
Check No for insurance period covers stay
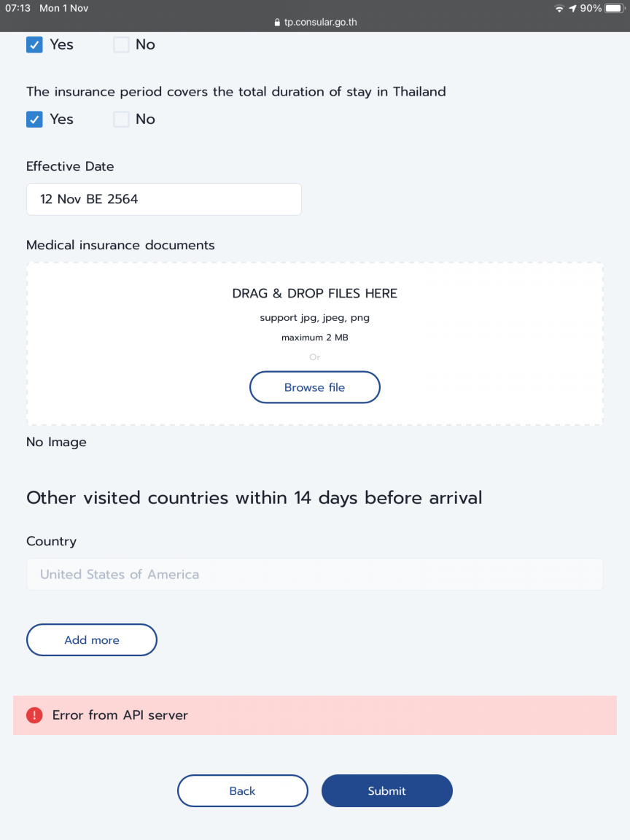[121, 120]
